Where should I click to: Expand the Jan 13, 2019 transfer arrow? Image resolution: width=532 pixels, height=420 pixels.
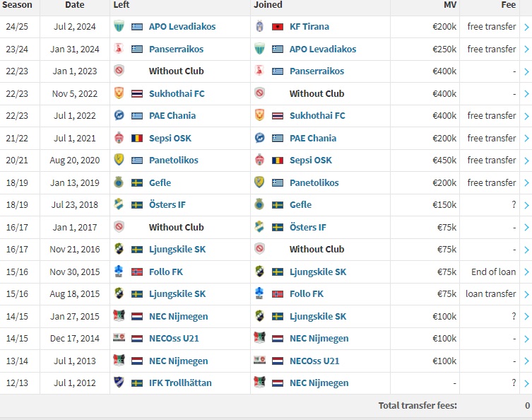526,183
